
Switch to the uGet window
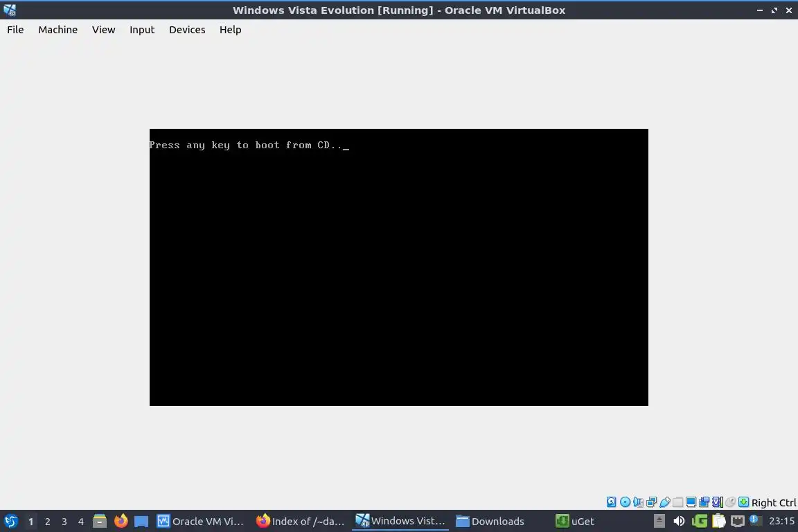pos(575,522)
